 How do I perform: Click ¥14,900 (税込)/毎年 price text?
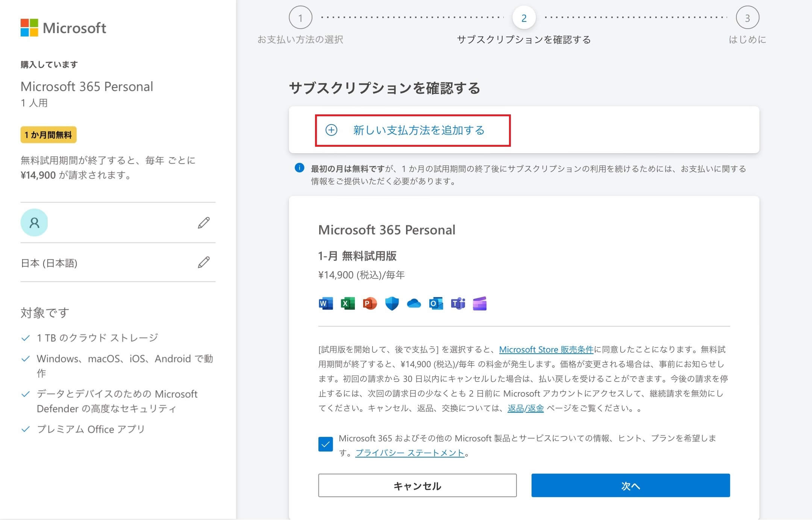click(362, 275)
